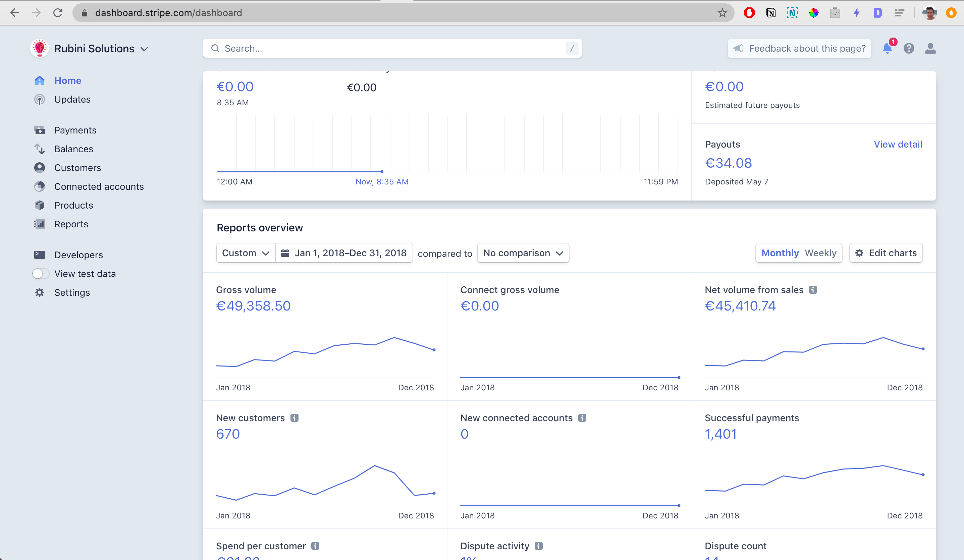This screenshot has width=964, height=560.
Task: Click the Home sidebar icon
Action: coord(39,81)
